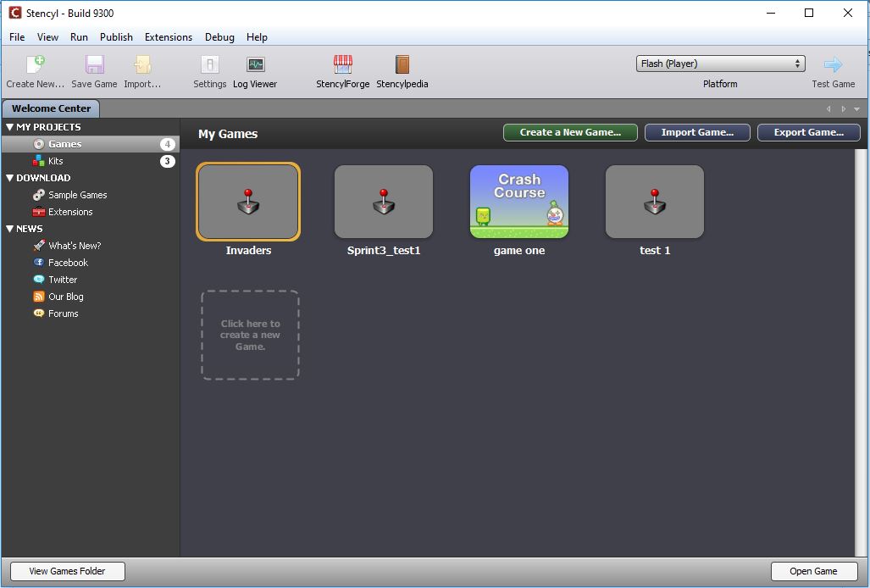Click the Platform label
870x588 pixels.
tap(720, 84)
